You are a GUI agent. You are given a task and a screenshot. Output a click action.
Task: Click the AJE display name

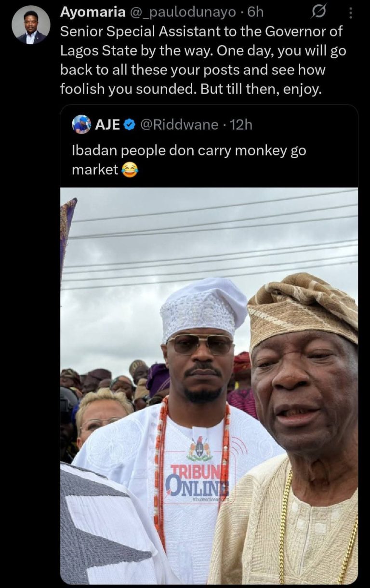[107, 125]
